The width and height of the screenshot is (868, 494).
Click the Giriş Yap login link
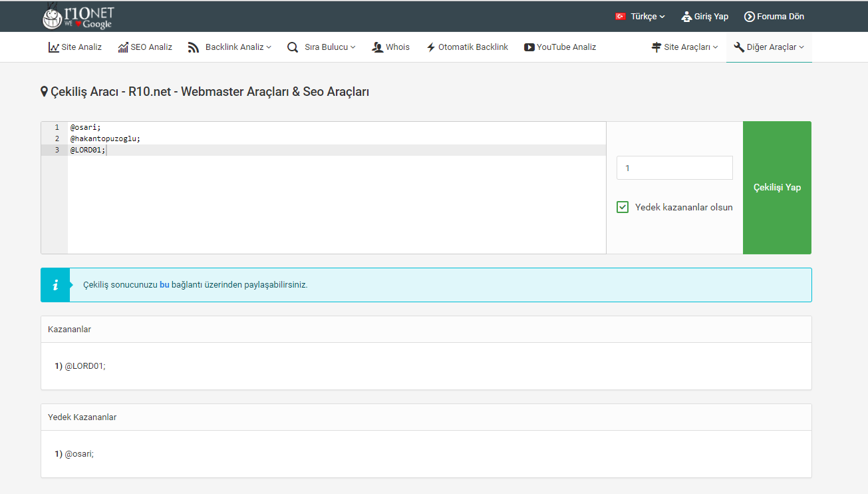click(705, 17)
